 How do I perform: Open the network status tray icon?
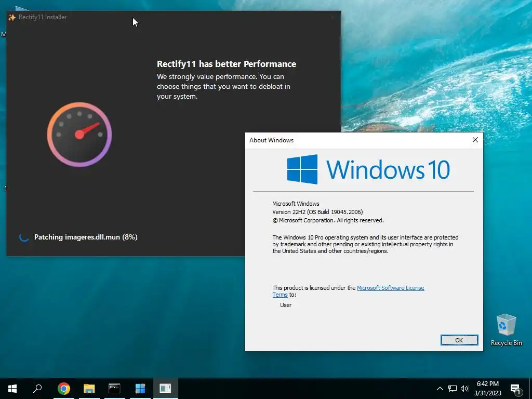pyautogui.click(x=453, y=389)
